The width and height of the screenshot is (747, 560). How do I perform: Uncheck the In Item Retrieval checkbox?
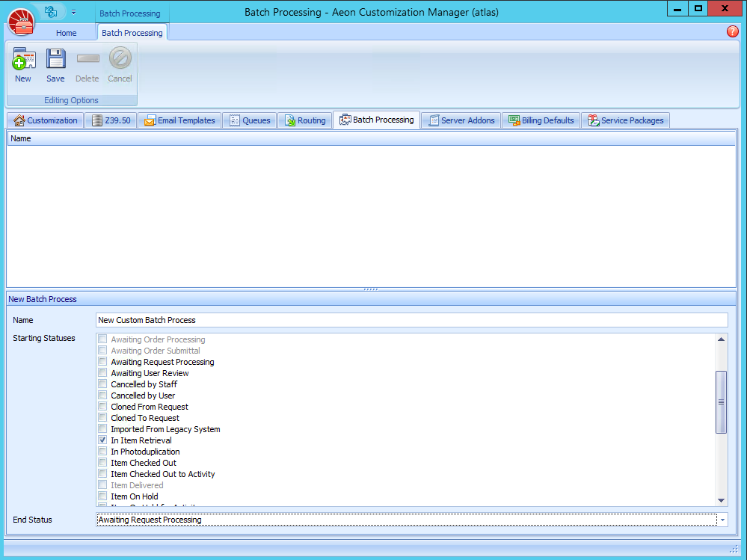pyautogui.click(x=103, y=440)
